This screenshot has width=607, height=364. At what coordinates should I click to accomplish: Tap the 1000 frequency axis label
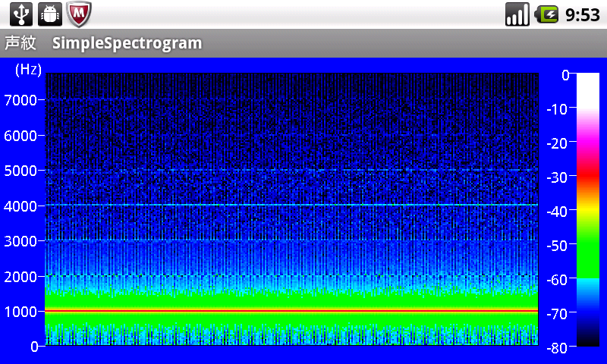click(x=20, y=312)
